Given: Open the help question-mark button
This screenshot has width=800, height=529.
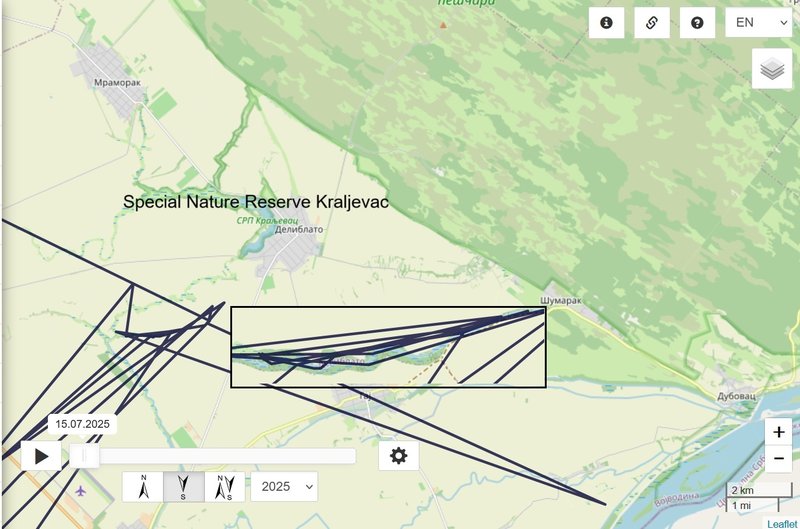Looking at the screenshot, I should click(697, 22).
